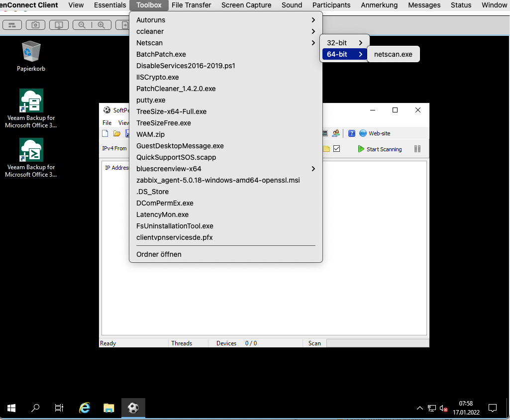Expand the 32-bit submenu
The image size is (510, 420).
[344, 43]
